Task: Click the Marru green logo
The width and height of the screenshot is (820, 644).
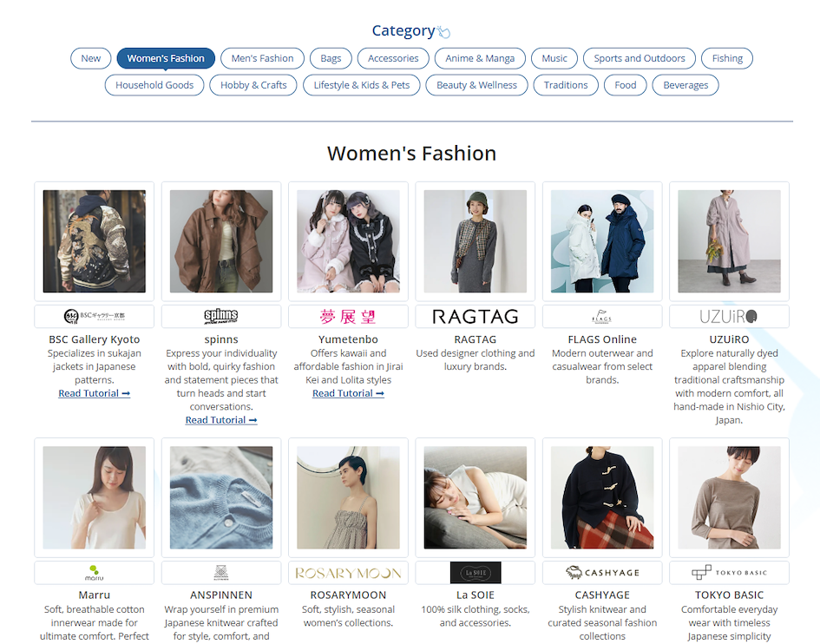Action: coord(94,572)
